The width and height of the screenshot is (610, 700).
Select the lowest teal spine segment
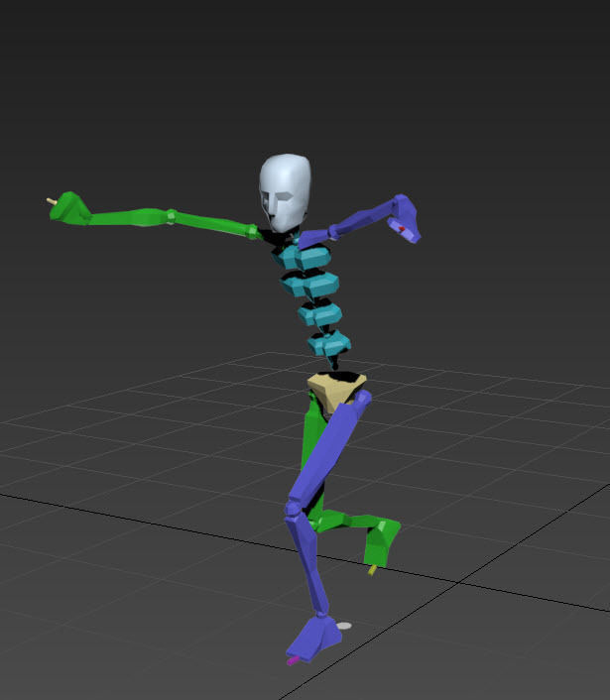tap(329, 343)
